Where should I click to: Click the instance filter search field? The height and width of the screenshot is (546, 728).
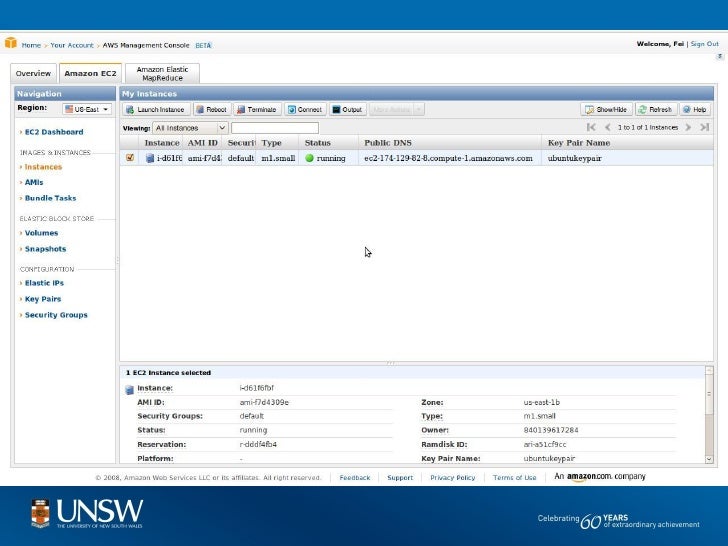[x=275, y=128]
